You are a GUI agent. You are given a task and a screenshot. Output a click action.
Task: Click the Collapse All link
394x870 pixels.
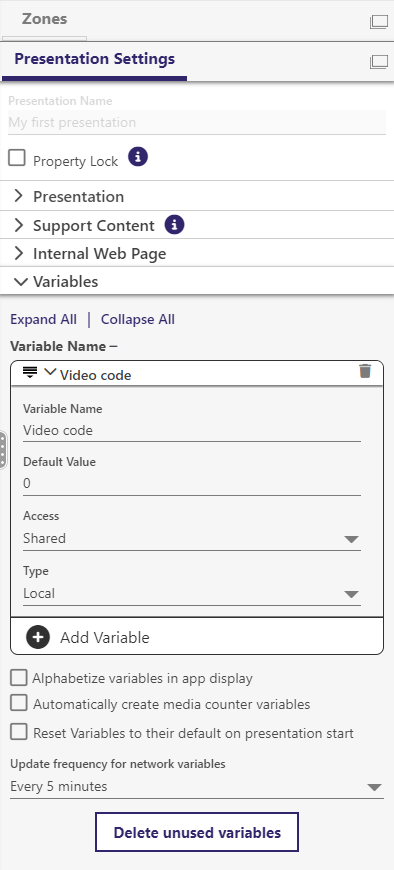coord(138,320)
